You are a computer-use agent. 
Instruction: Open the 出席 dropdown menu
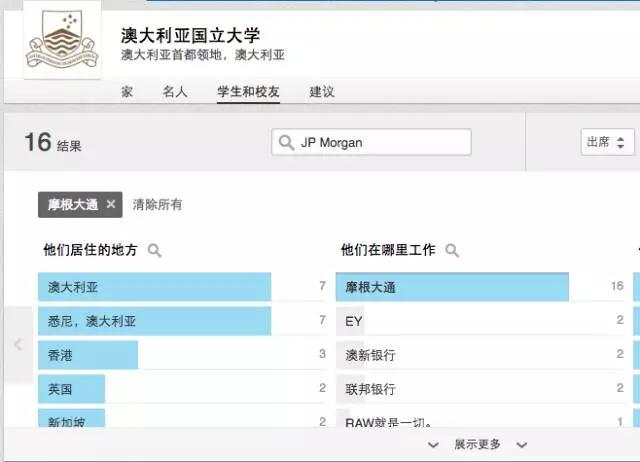[607, 142]
